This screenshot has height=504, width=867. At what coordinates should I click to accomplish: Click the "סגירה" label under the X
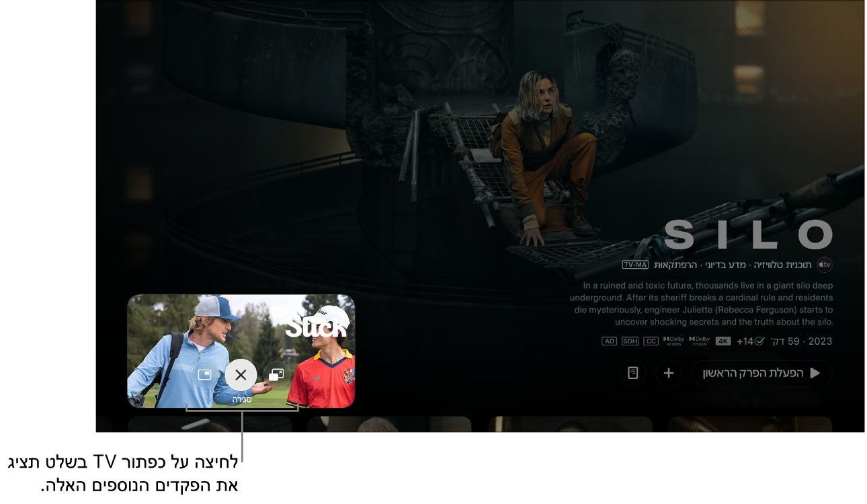pyautogui.click(x=241, y=399)
